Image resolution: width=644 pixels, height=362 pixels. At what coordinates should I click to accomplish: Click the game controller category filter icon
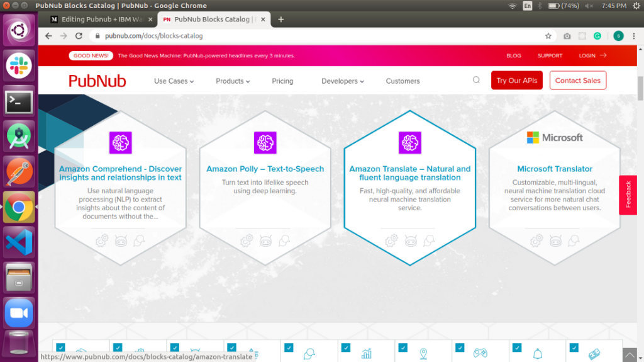pos(480,353)
